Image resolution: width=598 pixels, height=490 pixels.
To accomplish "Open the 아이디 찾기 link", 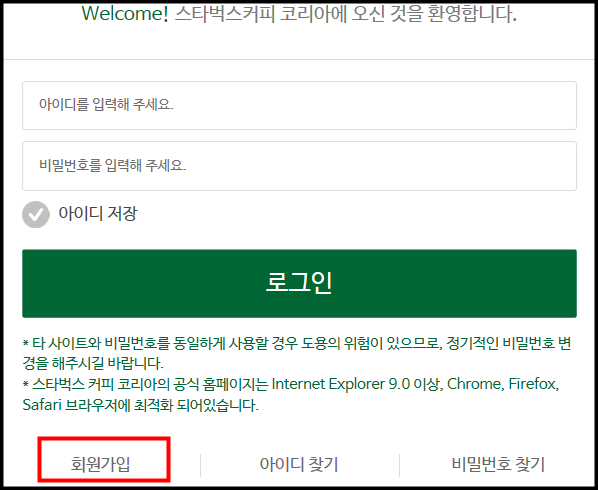I will point(299,464).
